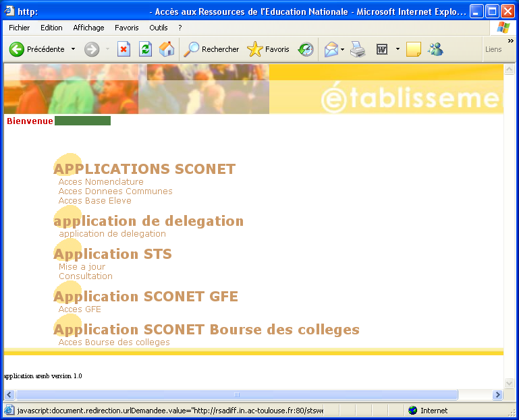Close the Internet Explorer window
Screen dimensions: 519x420
508,11
